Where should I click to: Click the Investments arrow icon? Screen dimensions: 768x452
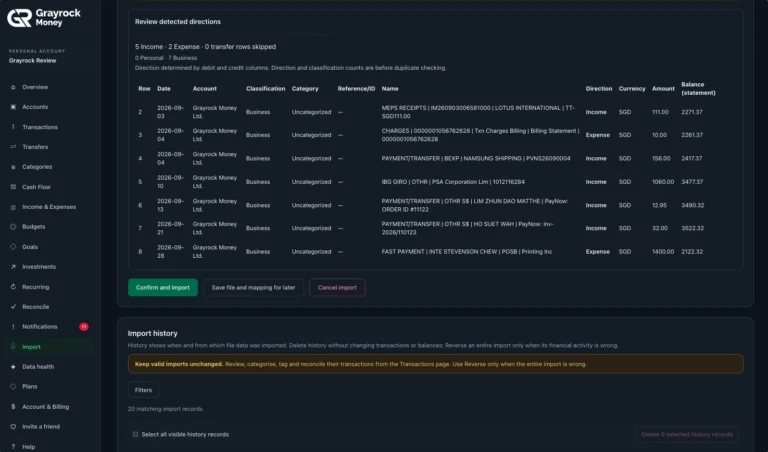[13, 267]
